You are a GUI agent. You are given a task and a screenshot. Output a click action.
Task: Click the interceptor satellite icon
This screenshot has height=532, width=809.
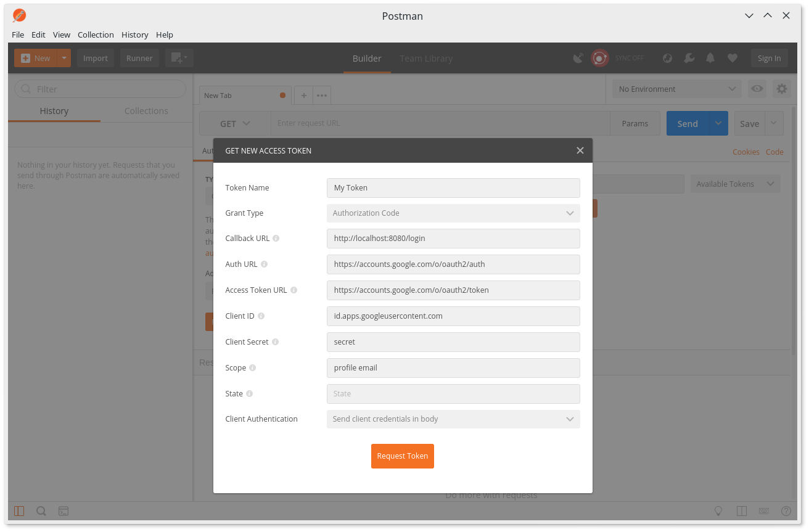tap(578, 58)
